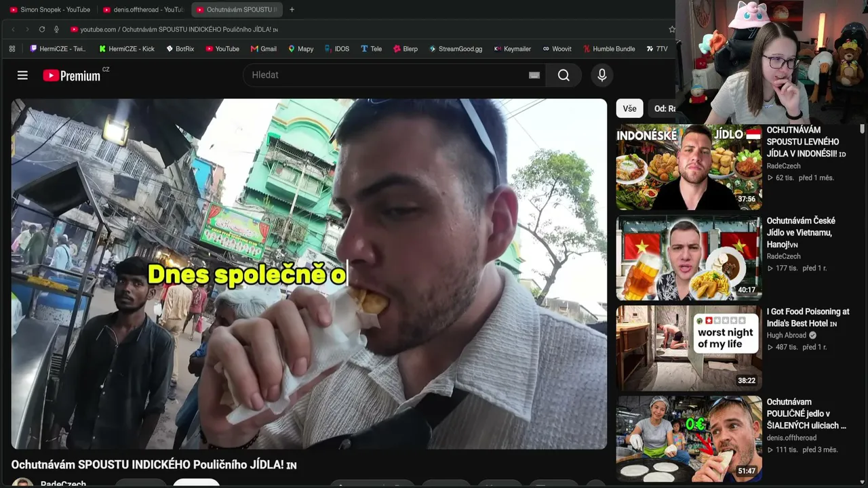Viewport: 868px width, 488px height.
Task: Open the bookmarks apps grid icon
Action: coord(12,49)
